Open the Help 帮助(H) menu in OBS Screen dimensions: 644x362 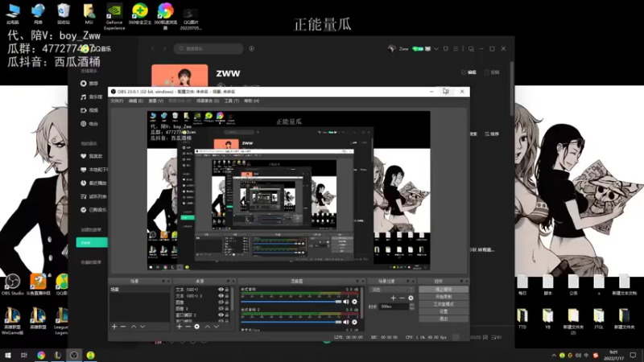coord(252,101)
